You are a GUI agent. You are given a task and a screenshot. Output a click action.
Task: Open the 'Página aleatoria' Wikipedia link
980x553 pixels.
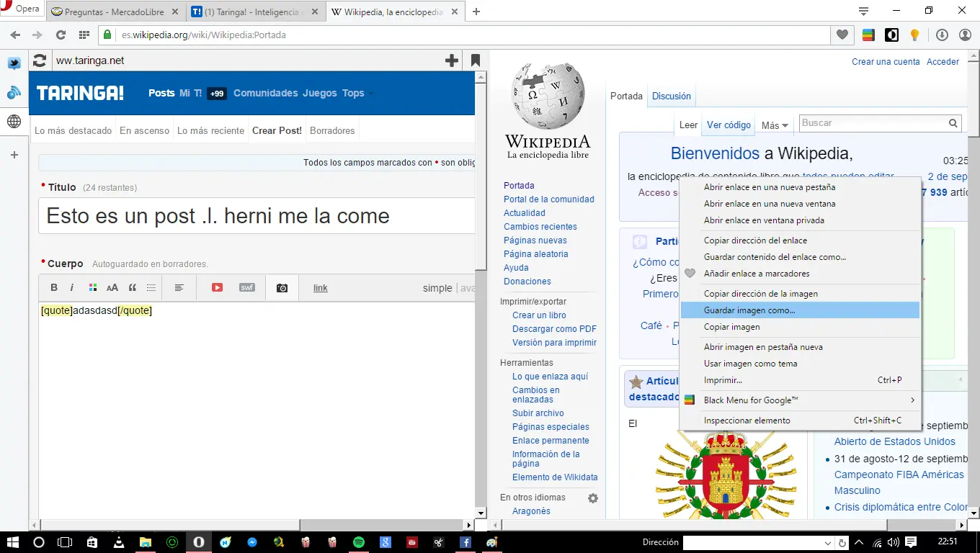(536, 254)
